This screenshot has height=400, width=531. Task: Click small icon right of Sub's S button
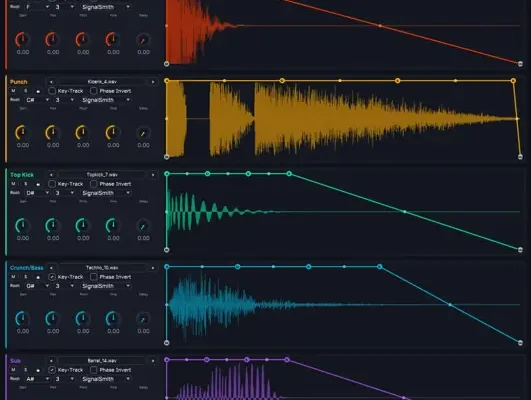coord(38,370)
